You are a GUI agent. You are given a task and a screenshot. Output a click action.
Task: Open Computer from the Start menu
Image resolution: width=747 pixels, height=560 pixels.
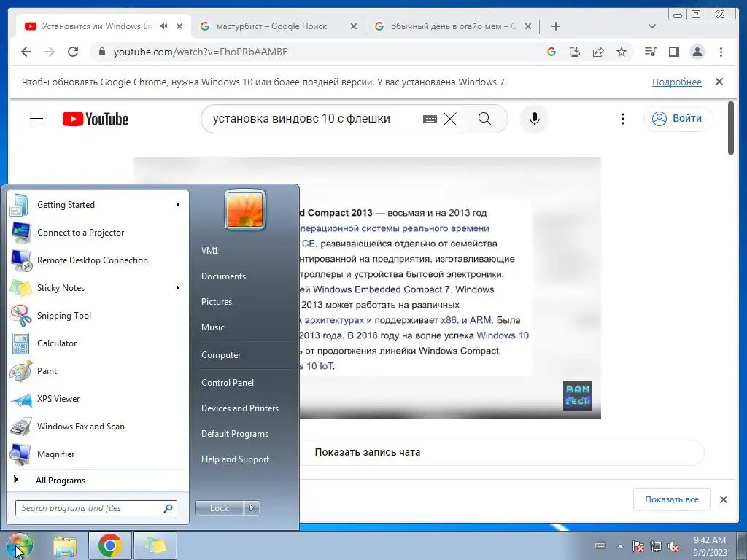(221, 355)
